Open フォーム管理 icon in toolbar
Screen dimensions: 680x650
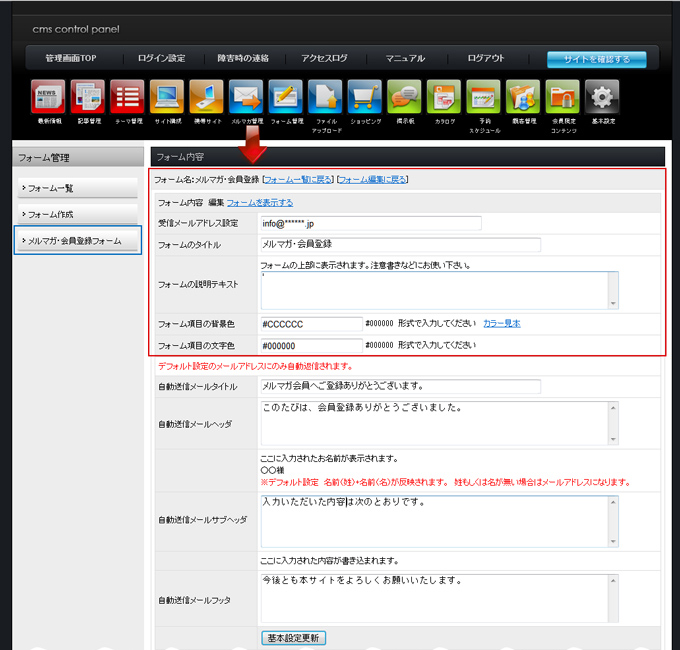tap(286, 97)
